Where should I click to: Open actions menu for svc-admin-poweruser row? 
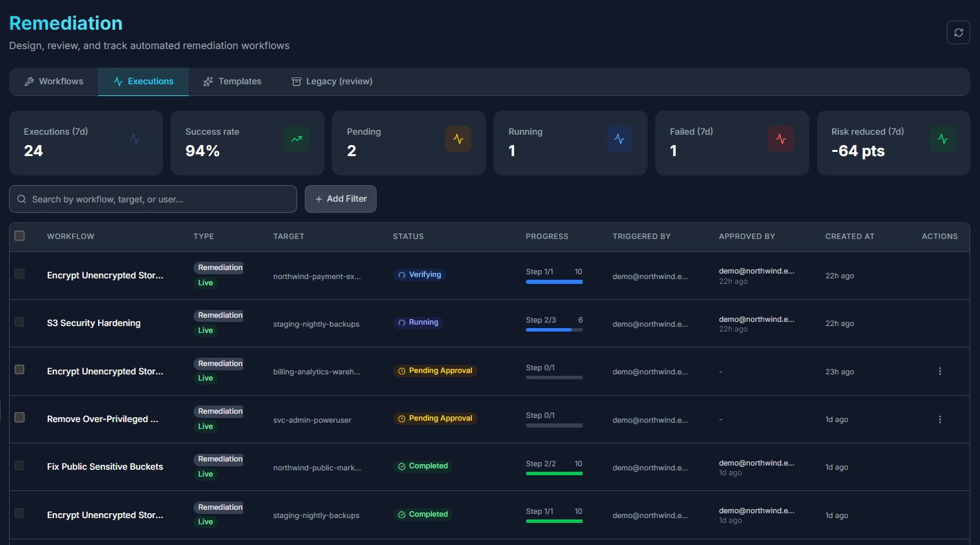click(939, 419)
